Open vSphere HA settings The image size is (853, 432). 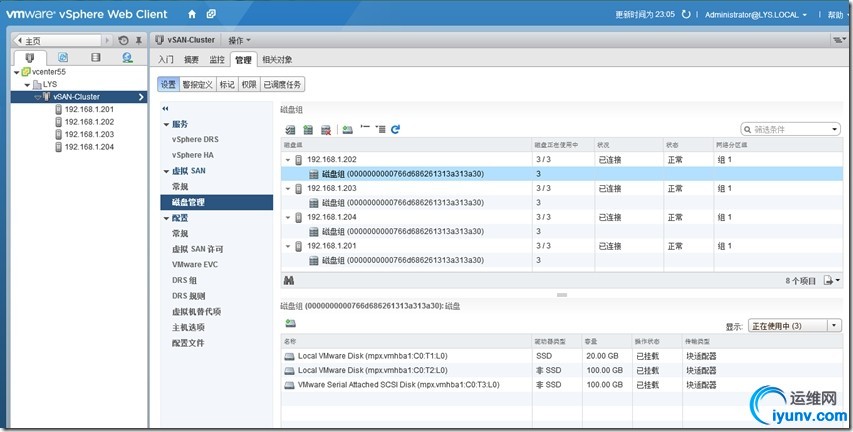pyautogui.click(x=193, y=156)
